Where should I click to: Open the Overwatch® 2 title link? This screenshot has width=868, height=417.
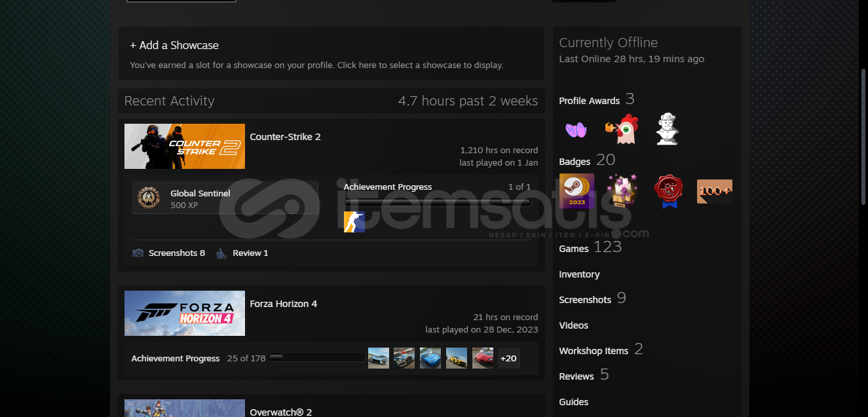coord(281,412)
